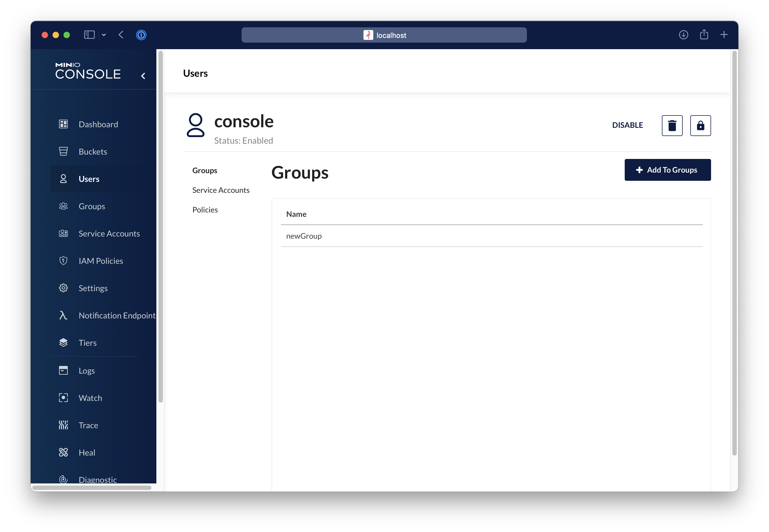Screen dimensions: 769x532
Task: Collapse the MinIO Console sidebar chevron
Action: [143, 76]
